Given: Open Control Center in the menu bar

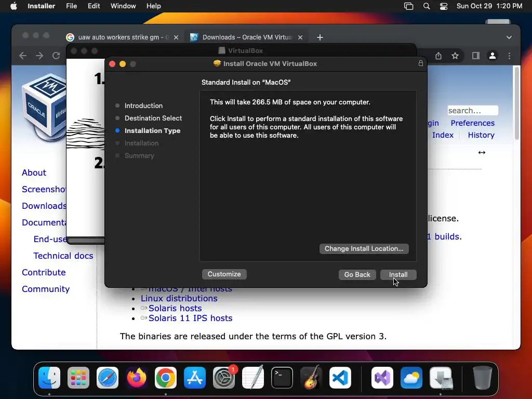Looking at the screenshot, I should [444, 6].
